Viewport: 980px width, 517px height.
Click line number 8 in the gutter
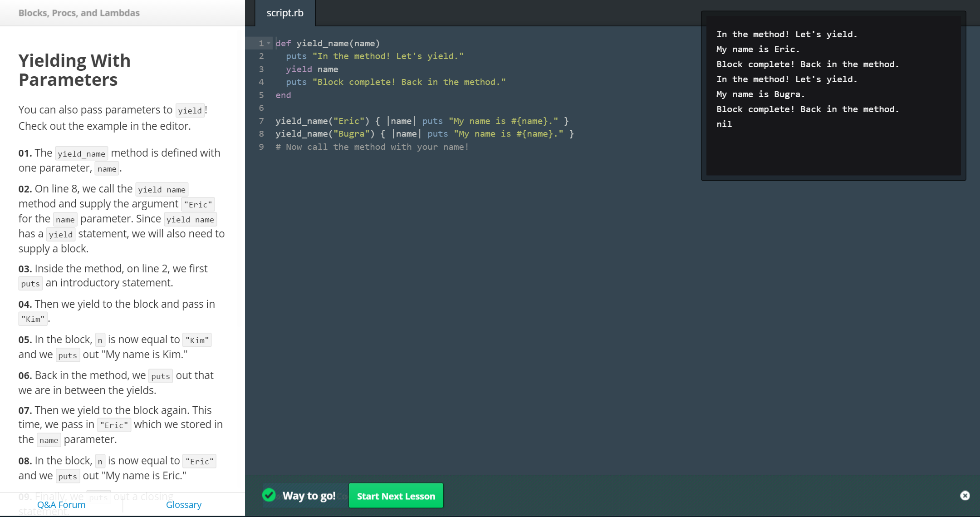[x=261, y=133]
